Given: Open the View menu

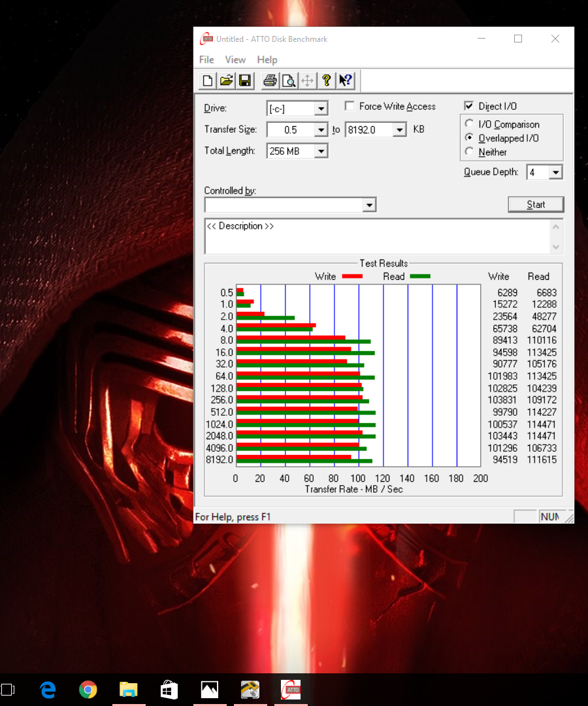Looking at the screenshot, I should coord(235,59).
